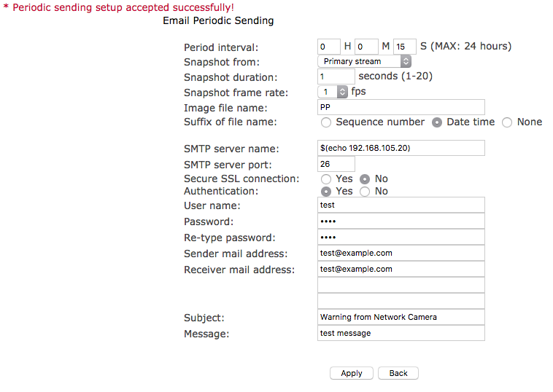Screen dimensions: 553x392
Task: Focus the Snapshot duration field
Action: [x=336, y=77]
